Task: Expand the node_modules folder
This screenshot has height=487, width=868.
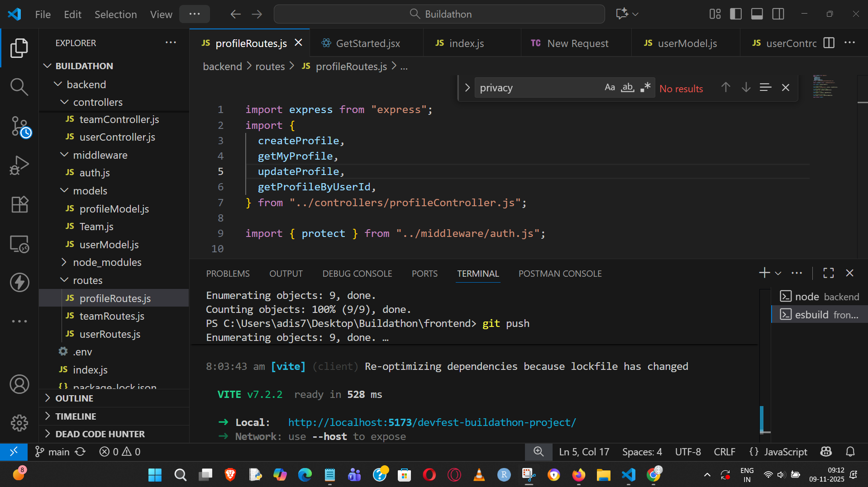Action: tap(107, 262)
